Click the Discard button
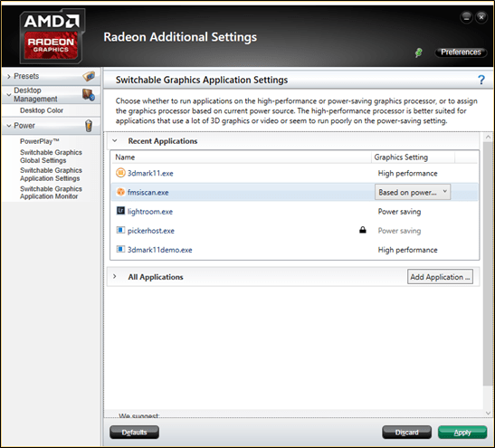495x448 pixels. point(406,433)
